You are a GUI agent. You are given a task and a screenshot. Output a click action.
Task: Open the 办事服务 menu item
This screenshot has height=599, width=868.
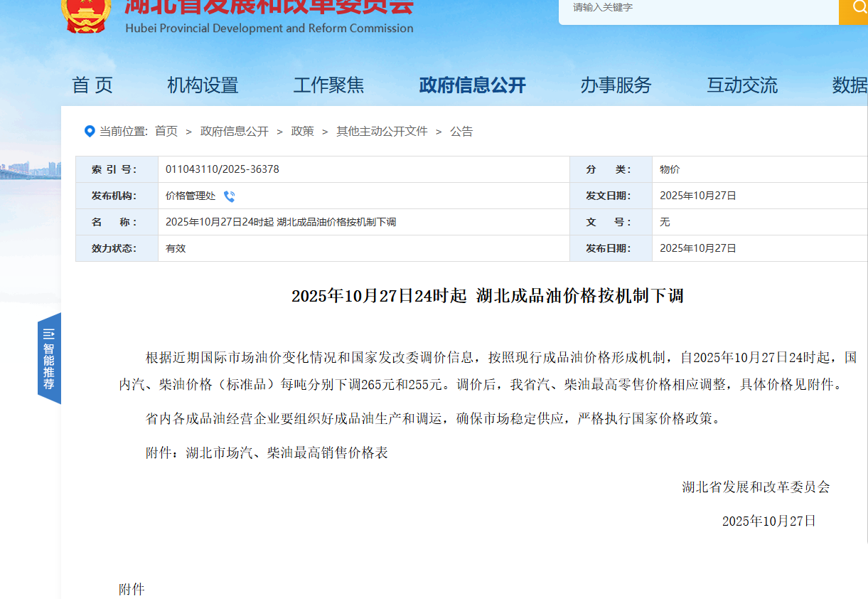pyautogui.click(x=616, y=85)
